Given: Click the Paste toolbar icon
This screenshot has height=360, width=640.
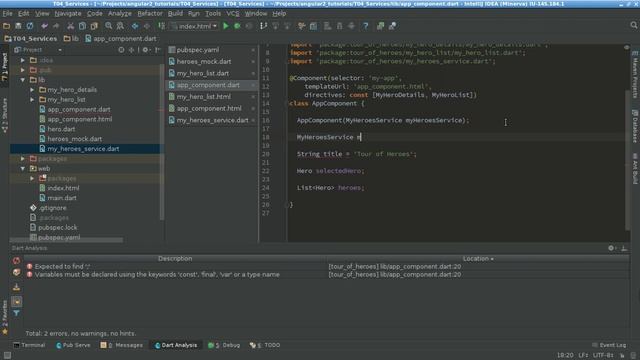Looking at the screenshot, I should click(94, 26).
